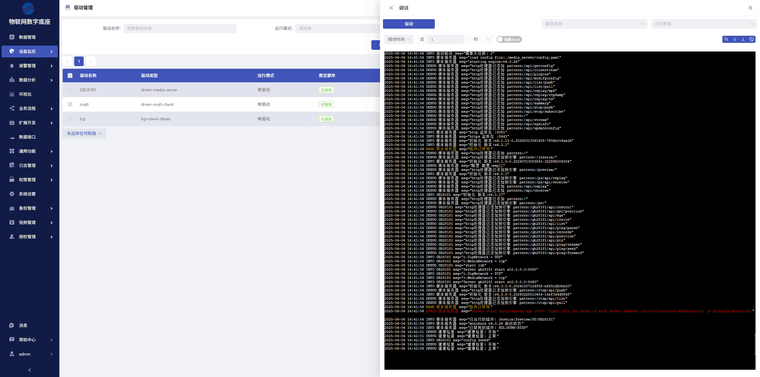Image resolution: width=760 pixels, height=377 pixels.
Task: Click the time value input showing 1
Action: pyautogui.click(x=446, y=39)
